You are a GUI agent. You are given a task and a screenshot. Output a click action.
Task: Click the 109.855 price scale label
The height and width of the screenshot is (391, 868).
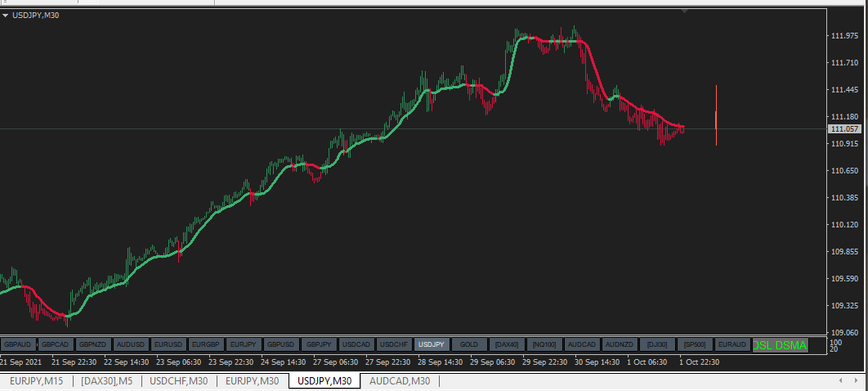click(x=845, y=251)
